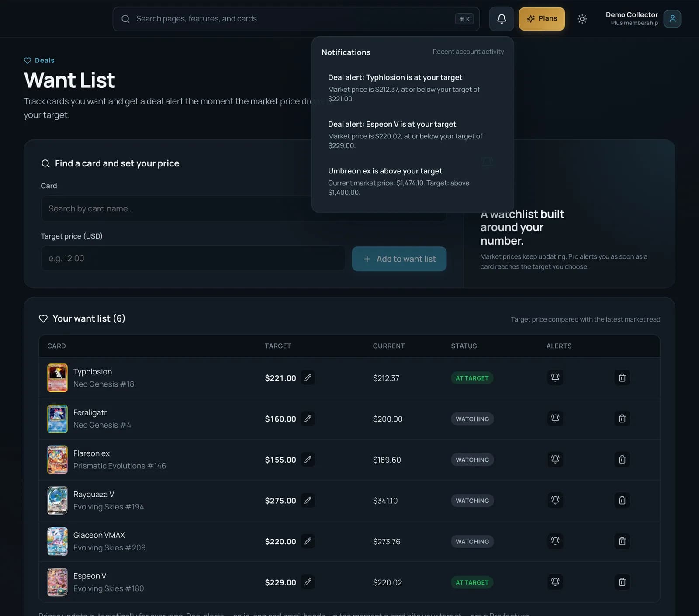Image resolution: width=699 pixels, height=616 pixels.
Task: Toggle alert bell for Typhlosion
Action: coord(555,377)
